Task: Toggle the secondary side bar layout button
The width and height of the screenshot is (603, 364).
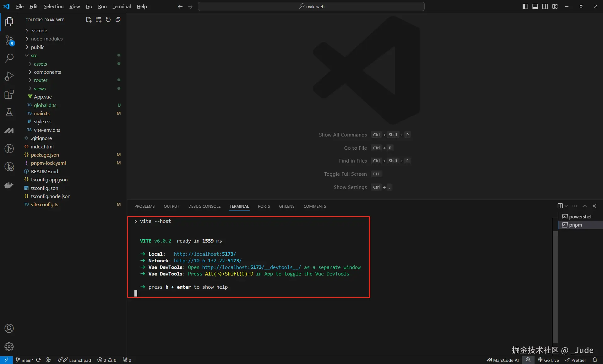Action: [x=545, y=7]
